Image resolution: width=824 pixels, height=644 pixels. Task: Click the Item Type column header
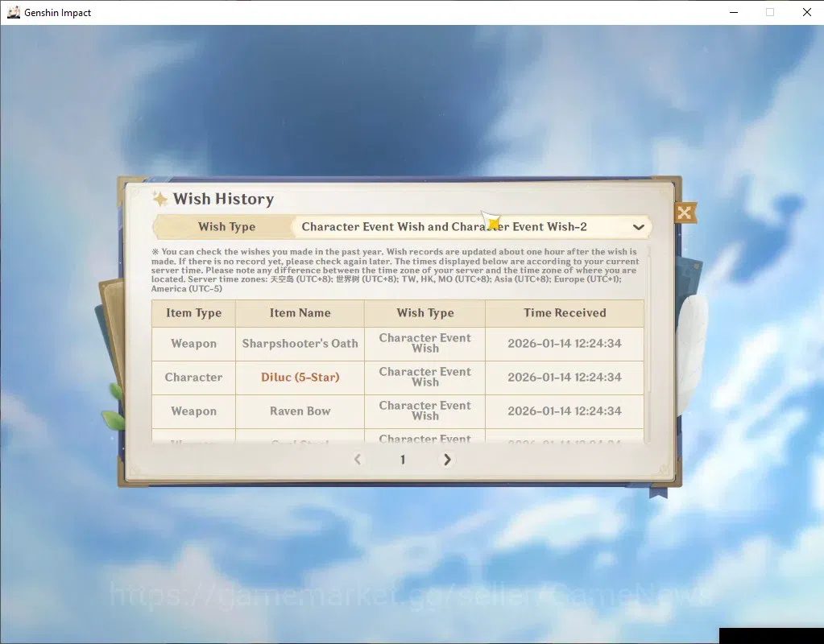point(193,313)
